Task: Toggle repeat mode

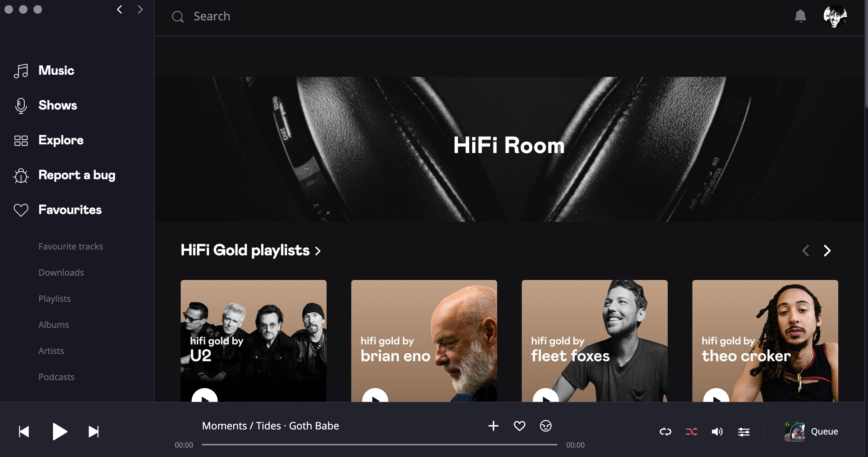Action: coord(666,432)
